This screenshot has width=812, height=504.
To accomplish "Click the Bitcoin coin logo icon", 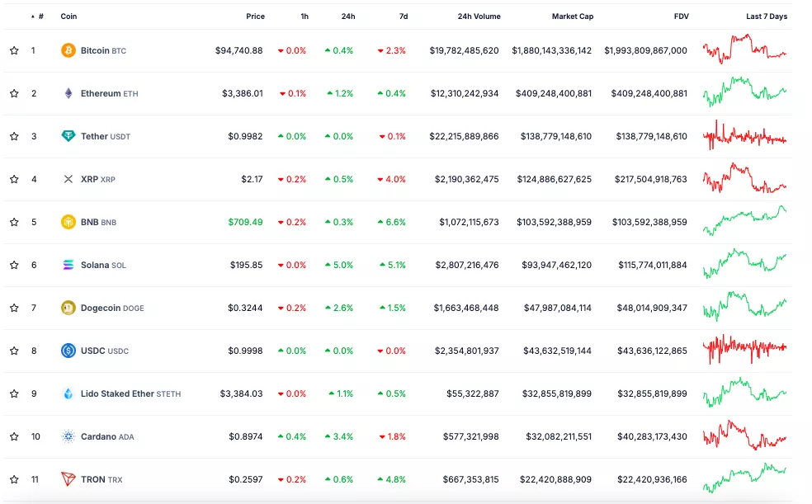I will point(68,50).
